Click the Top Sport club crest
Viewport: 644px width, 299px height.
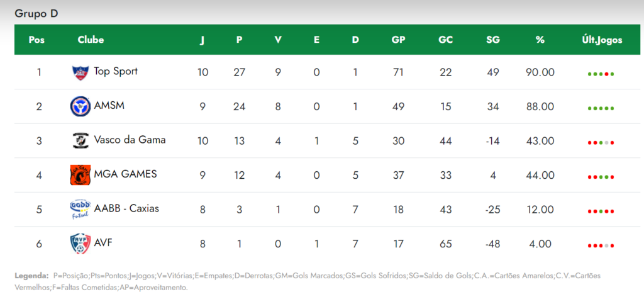pos(80,72)
